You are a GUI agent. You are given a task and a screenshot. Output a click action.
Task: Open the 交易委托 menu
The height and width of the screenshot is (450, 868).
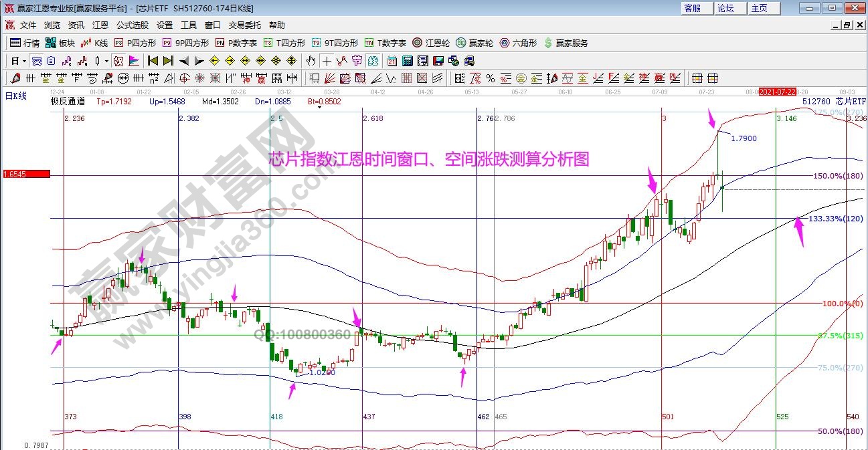[x=245, y=25]
